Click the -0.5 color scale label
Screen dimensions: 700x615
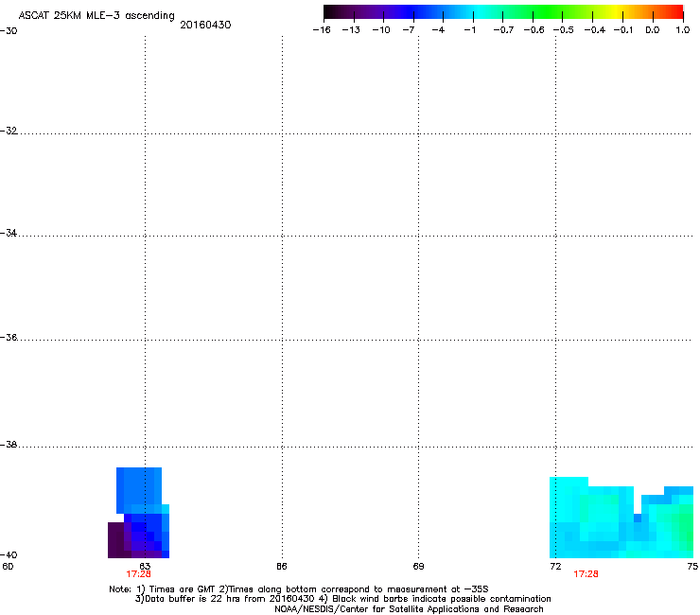point(564,30)
